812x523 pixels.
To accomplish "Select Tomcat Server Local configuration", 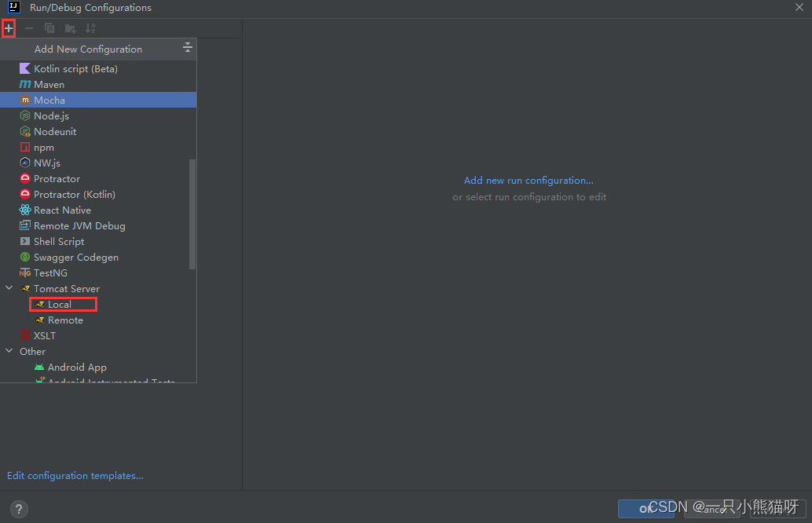I will (x=98, y=305).
